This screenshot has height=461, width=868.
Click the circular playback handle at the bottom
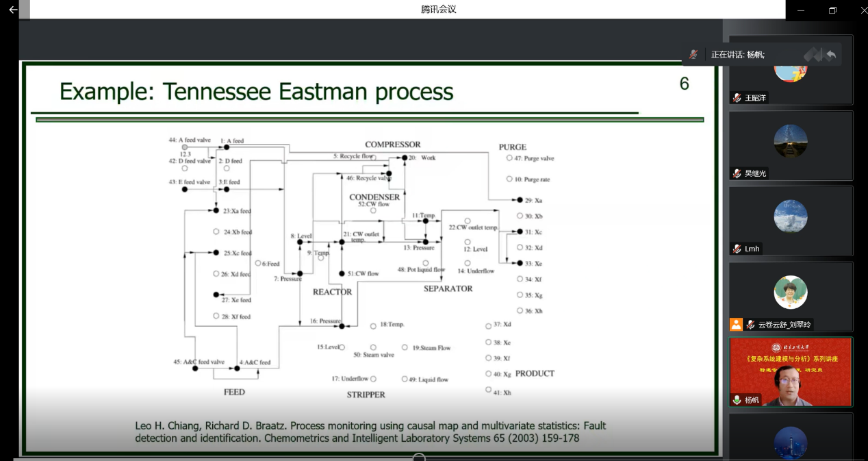[419, 457]
